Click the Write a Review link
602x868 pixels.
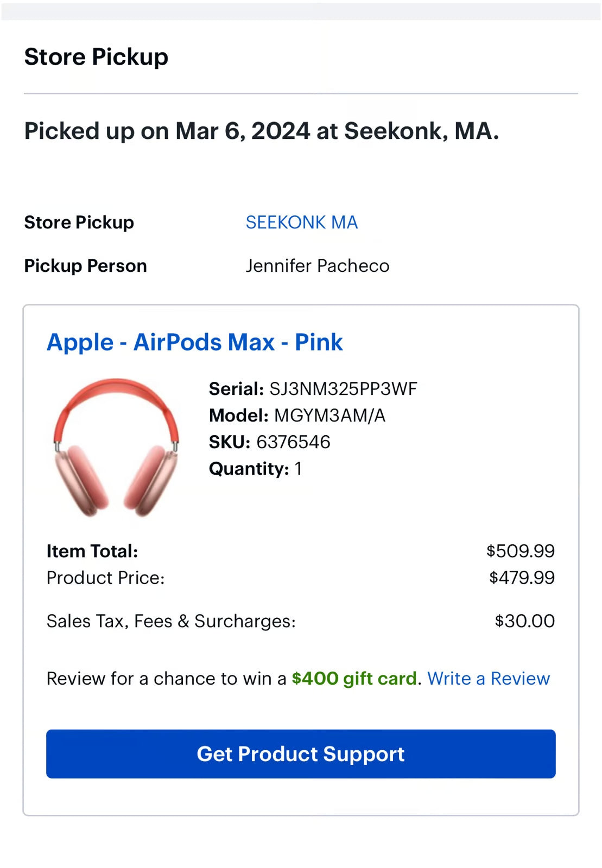pos(488,678)
